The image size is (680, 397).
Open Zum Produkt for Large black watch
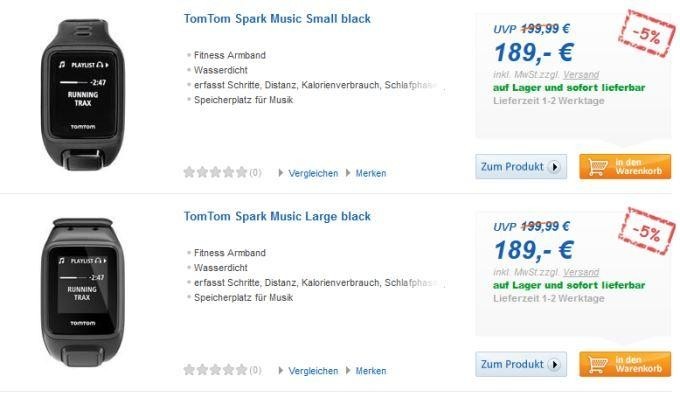[x=521, y=364]
